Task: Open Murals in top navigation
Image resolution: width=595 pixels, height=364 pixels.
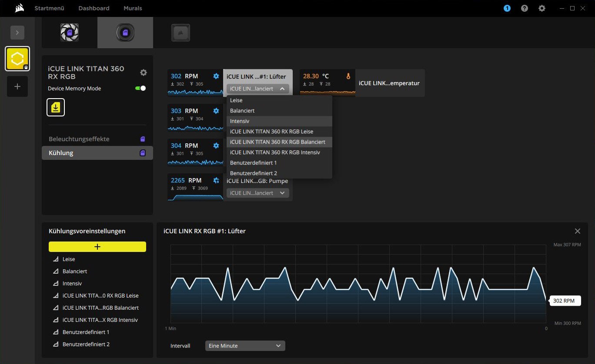Action: [133, 8]
